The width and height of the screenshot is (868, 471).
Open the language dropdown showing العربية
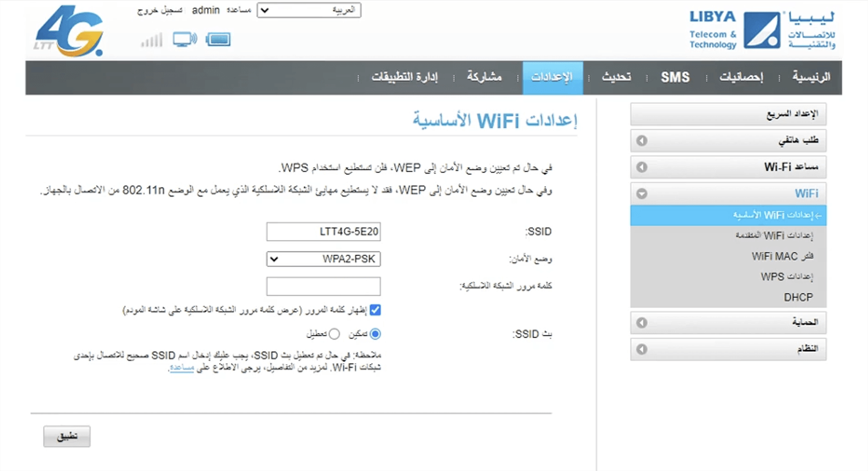point(309,10)
